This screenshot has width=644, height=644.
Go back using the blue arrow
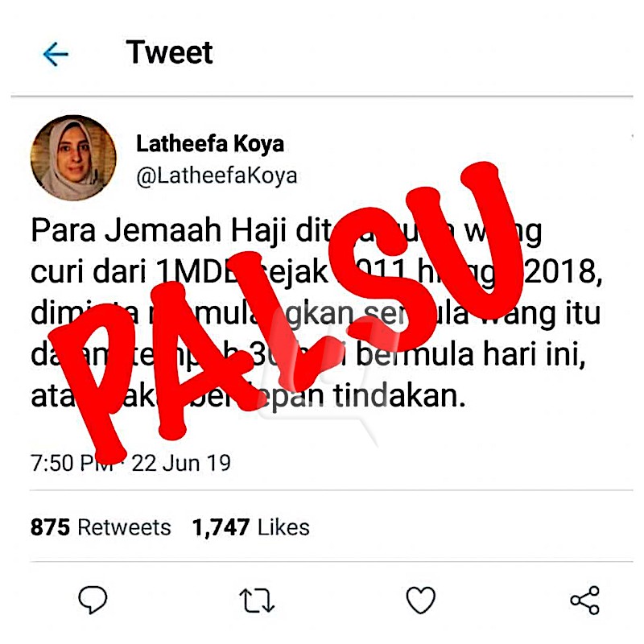coord(56,54)
